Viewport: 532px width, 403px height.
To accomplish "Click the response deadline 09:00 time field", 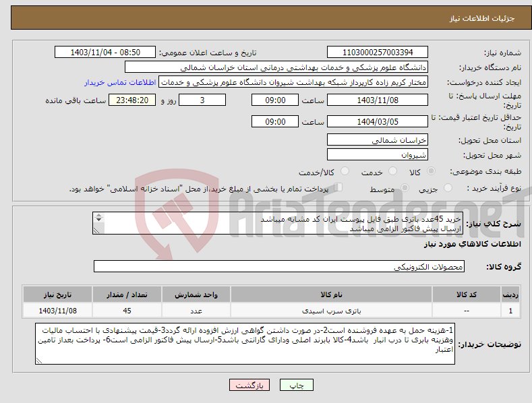I will coord(275,100).
